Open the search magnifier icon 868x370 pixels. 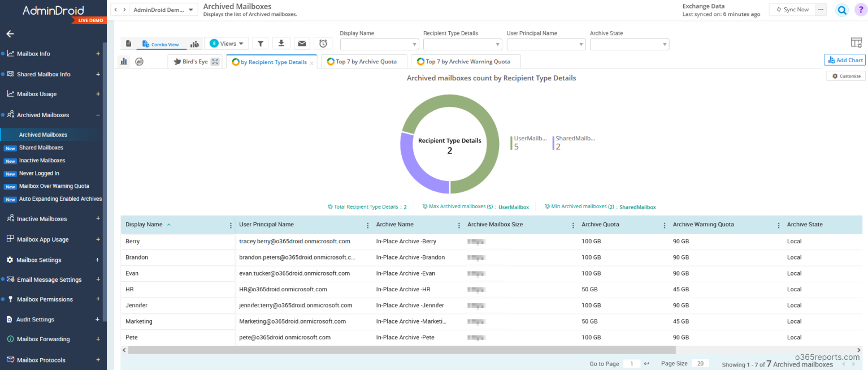(841, 10)
